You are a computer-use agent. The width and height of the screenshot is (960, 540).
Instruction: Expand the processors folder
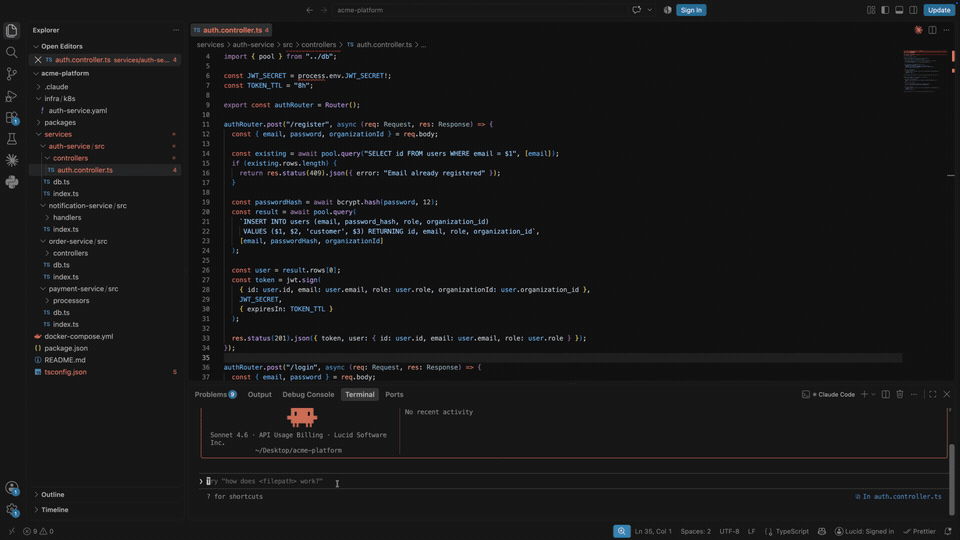tap(71, 301)
